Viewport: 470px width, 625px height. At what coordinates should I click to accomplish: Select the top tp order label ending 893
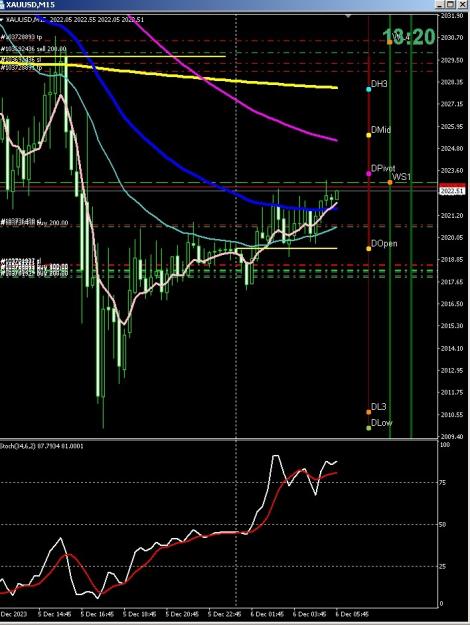pyautogui.click(x=21, y=37)
